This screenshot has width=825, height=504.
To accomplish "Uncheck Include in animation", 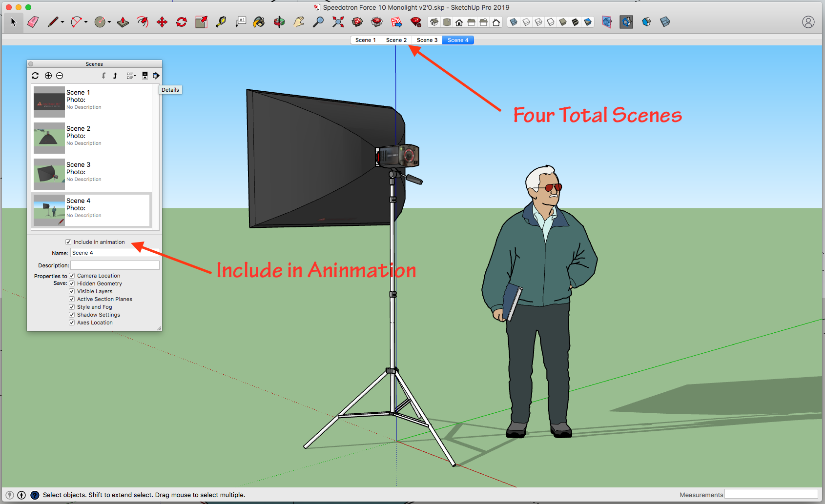I will pyautogui.click(x=68, y=242).
